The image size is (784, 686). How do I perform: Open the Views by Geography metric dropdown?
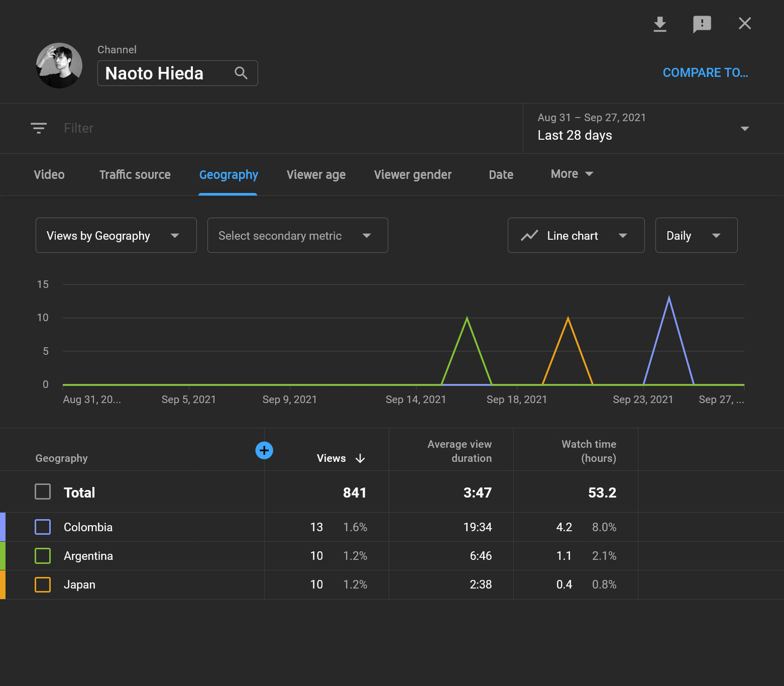coord(116,235)
